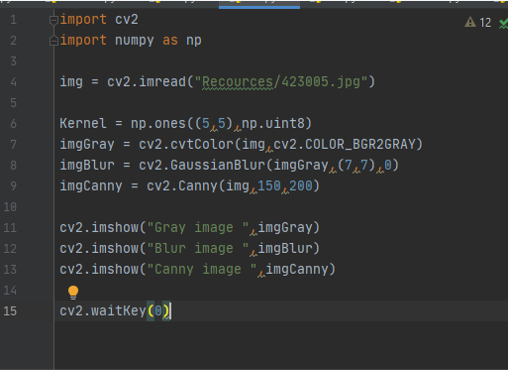Click the "import cv2" statement

coord(99,20)
